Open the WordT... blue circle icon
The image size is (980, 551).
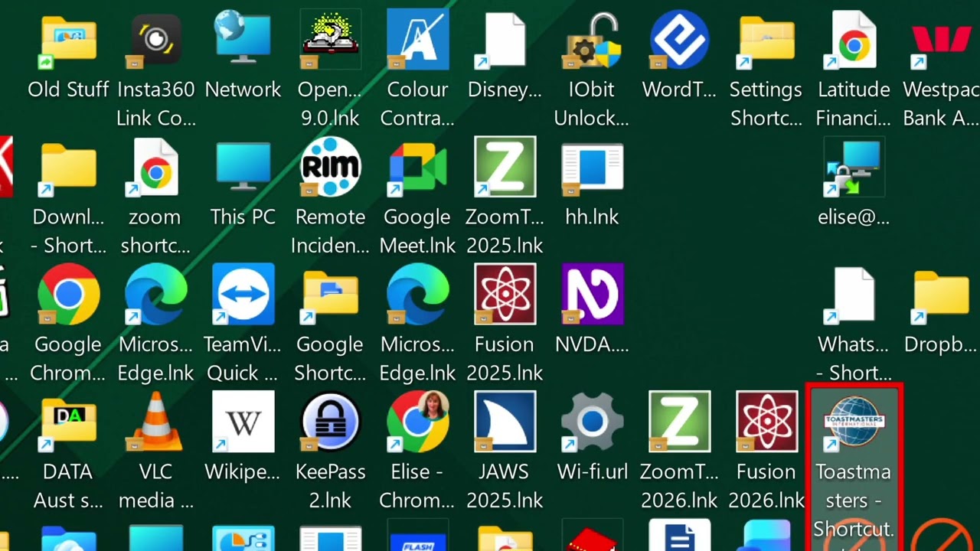(679, 40)
